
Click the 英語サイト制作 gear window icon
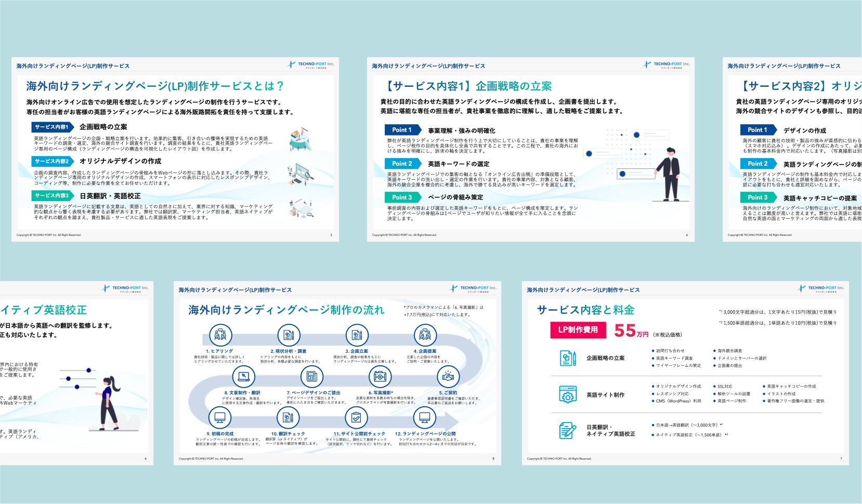point(568,394)
